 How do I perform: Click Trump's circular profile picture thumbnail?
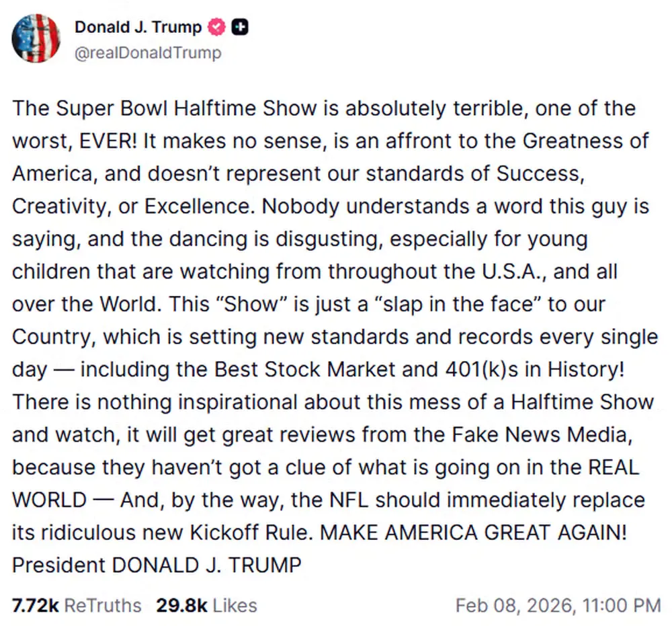37,38
